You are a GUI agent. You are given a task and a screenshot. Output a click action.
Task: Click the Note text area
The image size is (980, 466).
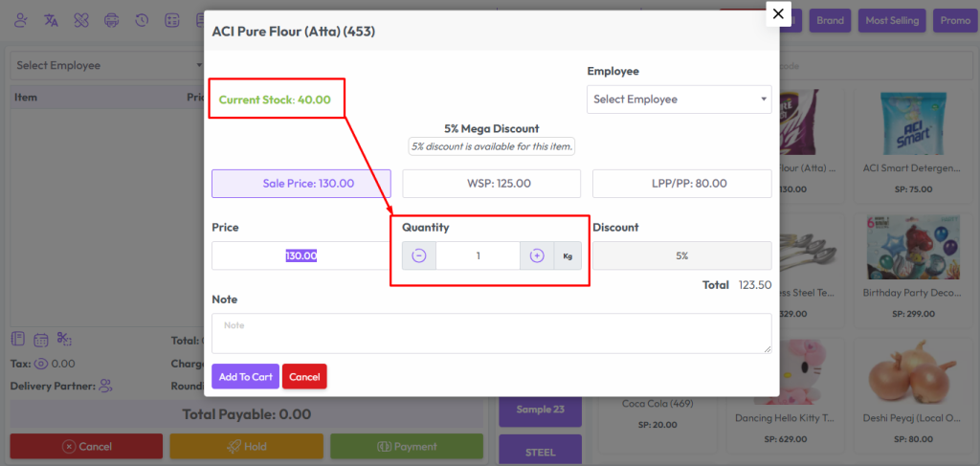pyautogui.click(x=491, y=334)
